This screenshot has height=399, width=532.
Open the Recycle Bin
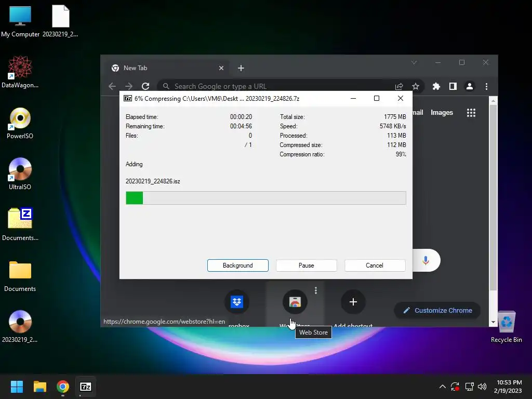coord(506,327)
